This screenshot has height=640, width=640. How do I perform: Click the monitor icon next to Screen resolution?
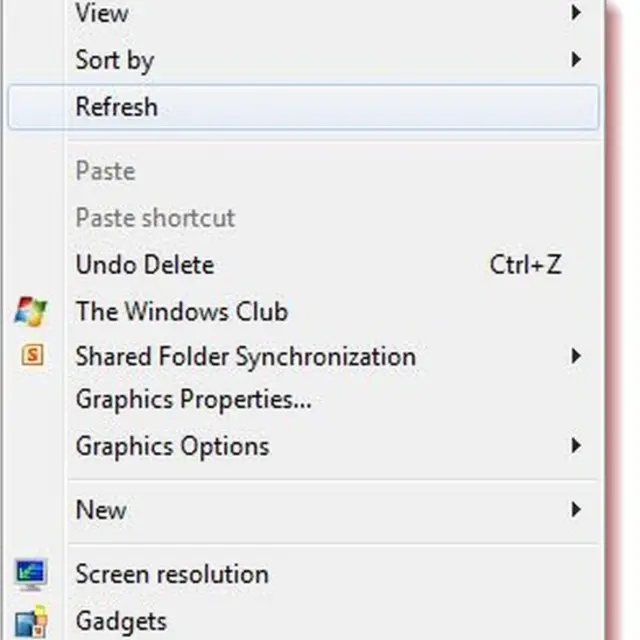(31, 575)
